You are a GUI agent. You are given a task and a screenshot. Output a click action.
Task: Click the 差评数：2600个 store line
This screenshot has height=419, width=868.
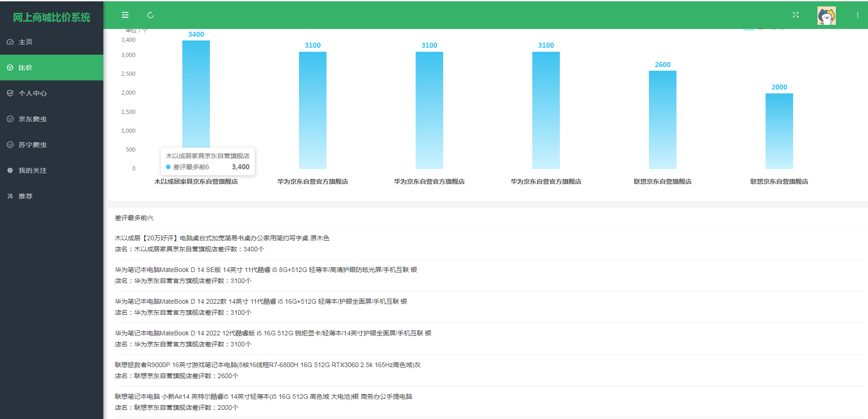[177, 376]
